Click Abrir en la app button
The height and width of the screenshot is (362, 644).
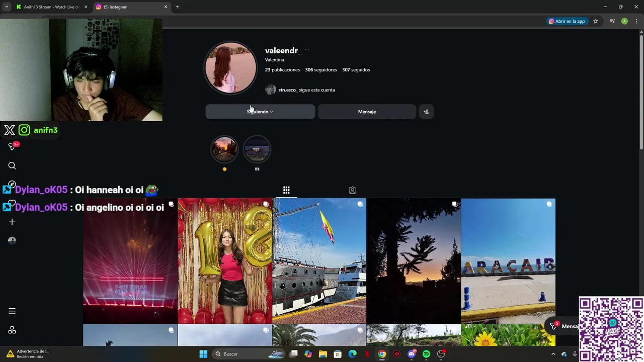[567, 21]
